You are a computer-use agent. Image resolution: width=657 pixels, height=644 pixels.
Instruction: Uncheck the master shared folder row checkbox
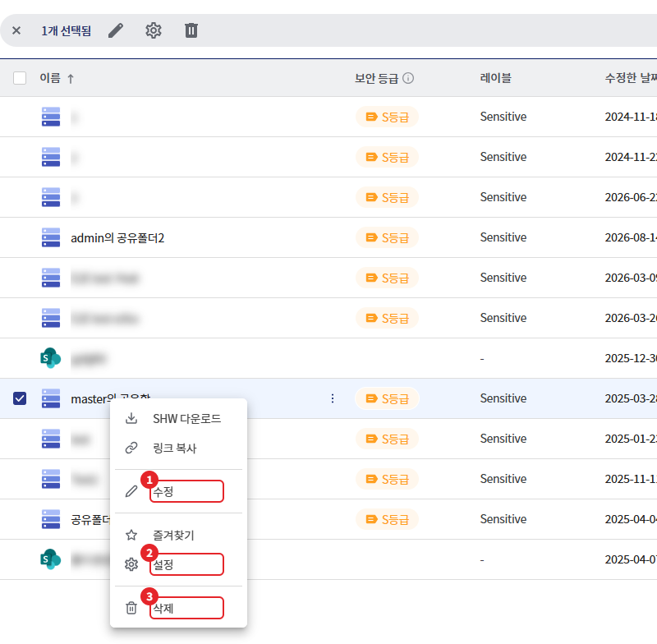(x=20, y=398)
